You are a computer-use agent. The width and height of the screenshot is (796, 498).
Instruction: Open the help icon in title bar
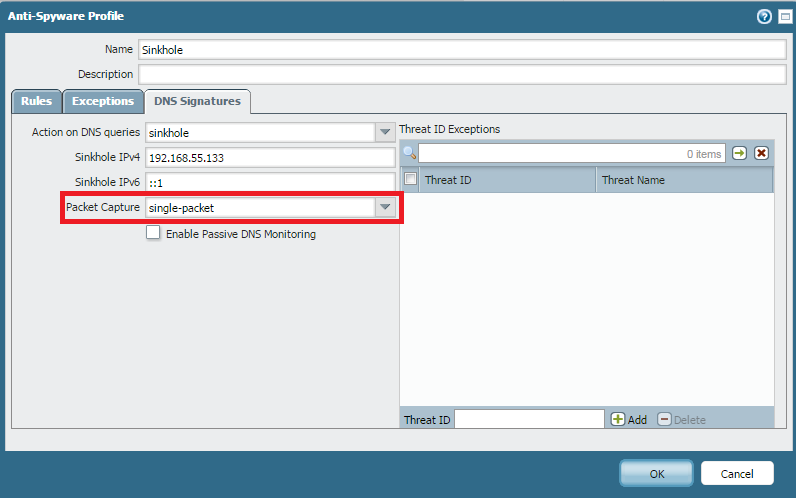click(x=764, y=17)
